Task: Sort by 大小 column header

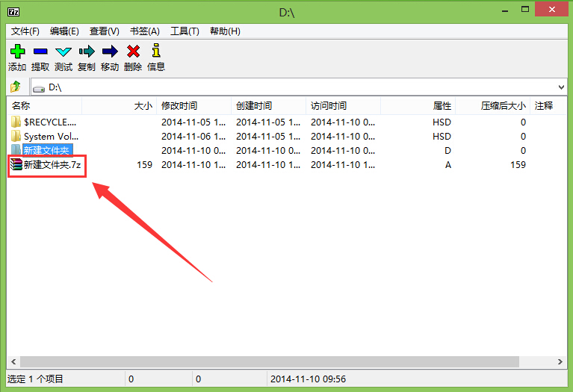Action: point(119,105)
